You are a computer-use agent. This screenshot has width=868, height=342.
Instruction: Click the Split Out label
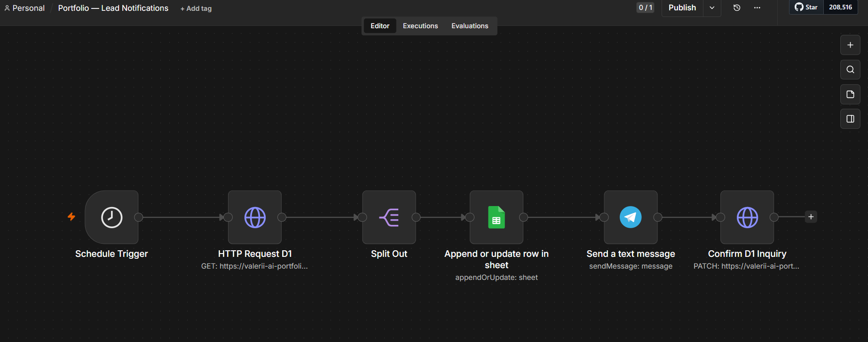[x=389, y=254]
